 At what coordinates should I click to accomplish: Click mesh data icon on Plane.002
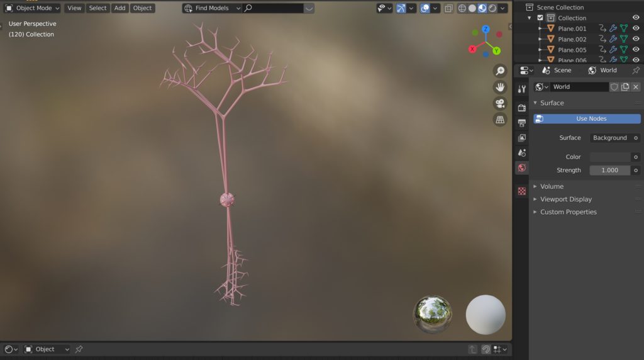point(624,39)
